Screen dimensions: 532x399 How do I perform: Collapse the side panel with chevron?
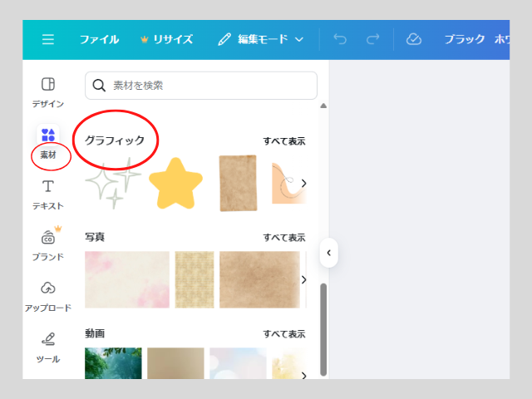point(328,253)
